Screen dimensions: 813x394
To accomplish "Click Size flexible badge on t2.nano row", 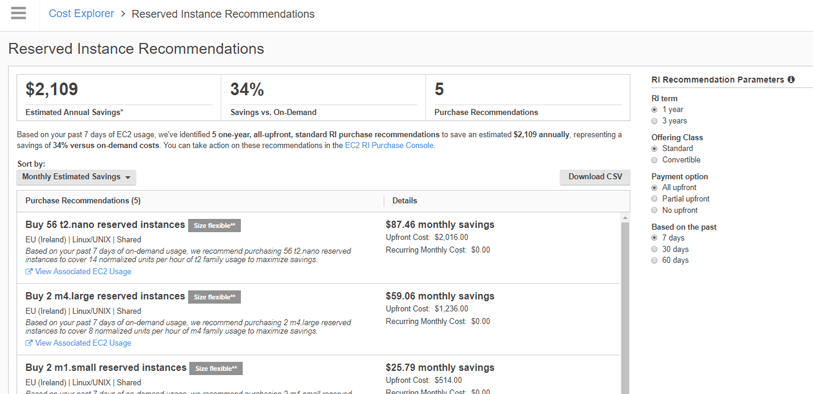I will (x=214, y=226).
